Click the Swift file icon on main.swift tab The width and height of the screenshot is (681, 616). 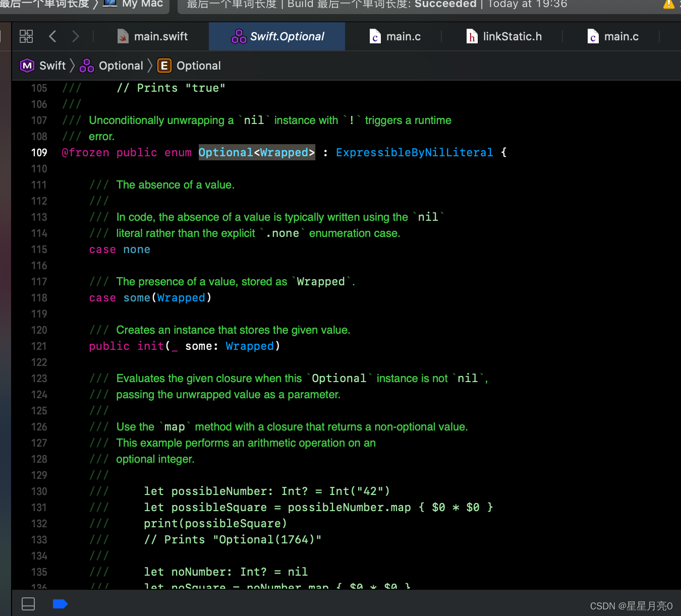pos(123,36)
